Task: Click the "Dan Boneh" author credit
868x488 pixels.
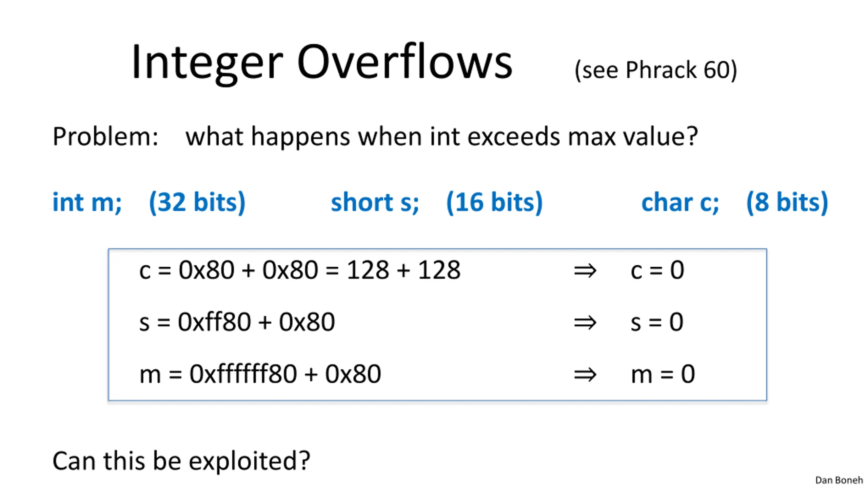Action: click(839, 480)
